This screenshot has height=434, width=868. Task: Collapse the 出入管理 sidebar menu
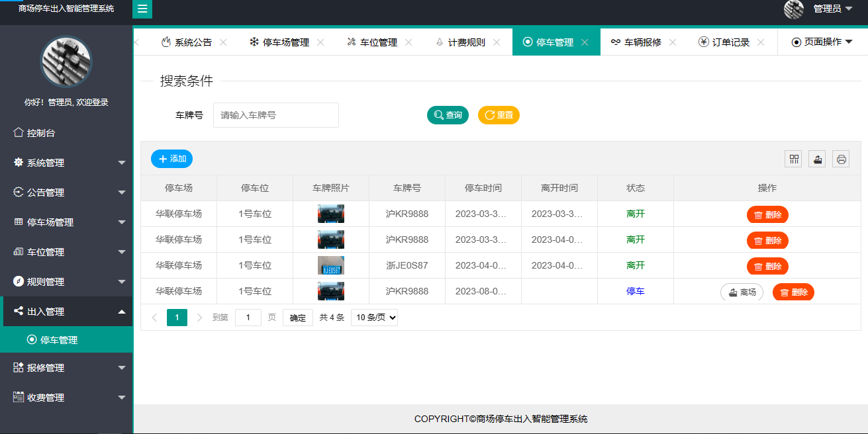[x=66, y=312]
